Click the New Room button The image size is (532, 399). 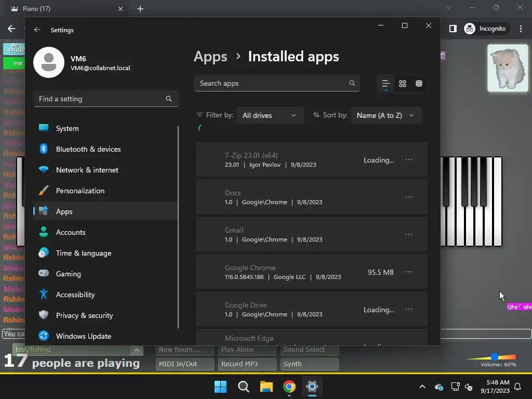click(185, 350)
